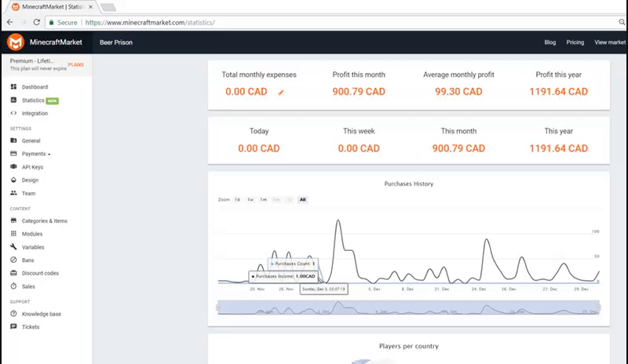Click the left handle of chart navigator
The width and height of the screenshot is (628, 364).
pos(218,308)
